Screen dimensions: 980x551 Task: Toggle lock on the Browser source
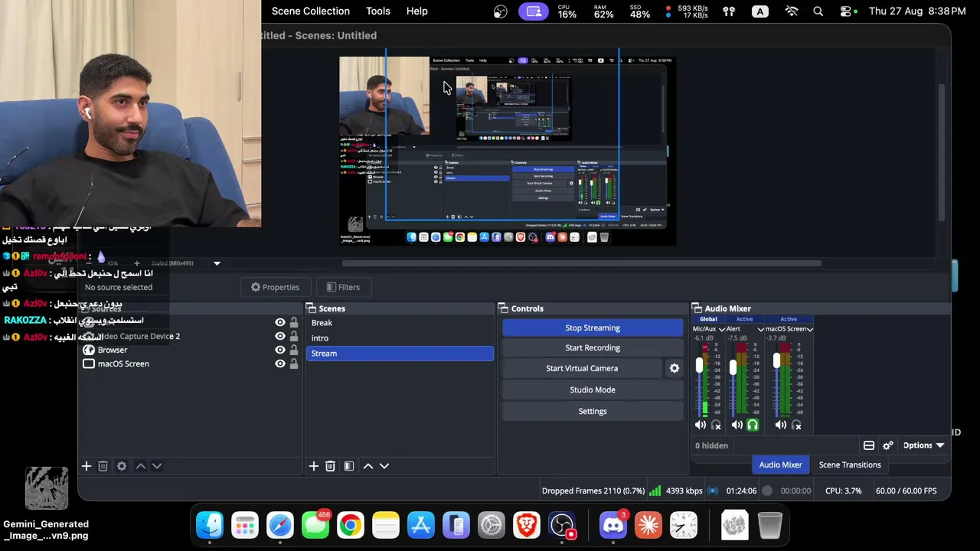click(x=294, y=350)
